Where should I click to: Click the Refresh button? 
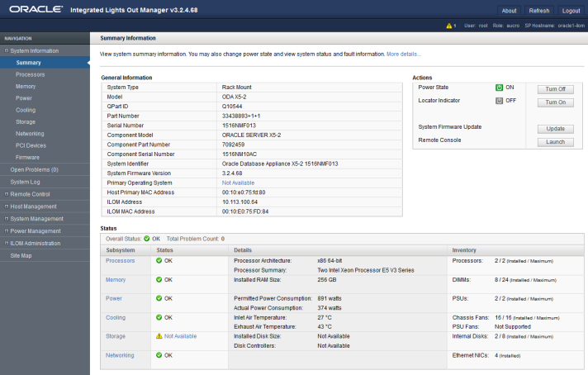539,11
